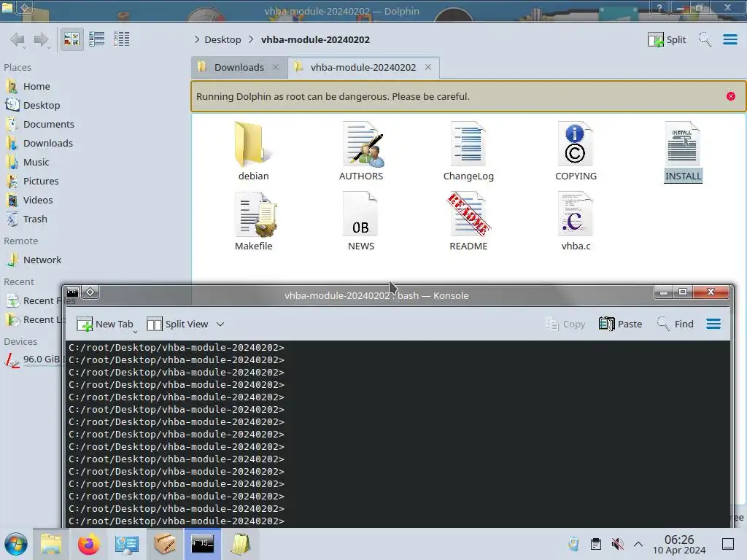Open shopping bag taskbar icon
This screenshot has width=747, height=560.
[241, 544]
